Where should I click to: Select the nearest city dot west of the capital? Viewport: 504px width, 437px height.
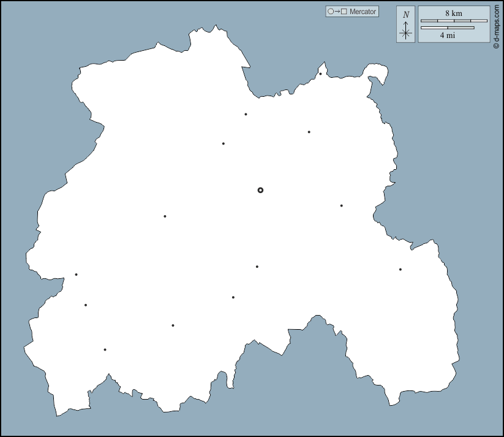click(x=165, y=216)
